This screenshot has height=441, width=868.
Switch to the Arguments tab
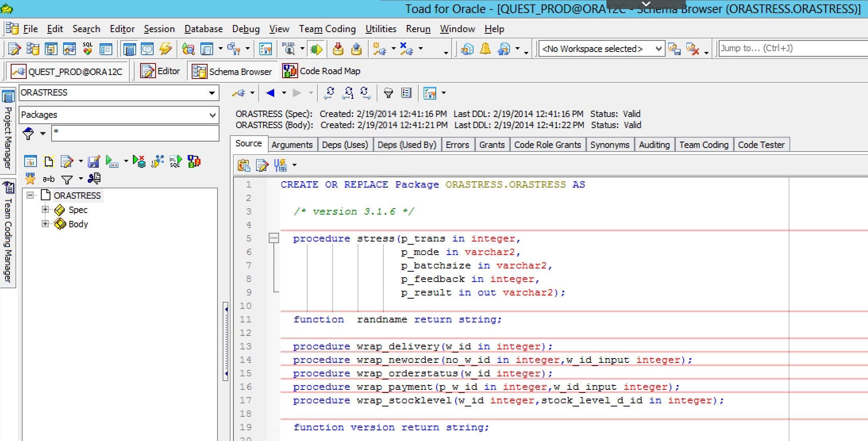[x=292, y=145]
